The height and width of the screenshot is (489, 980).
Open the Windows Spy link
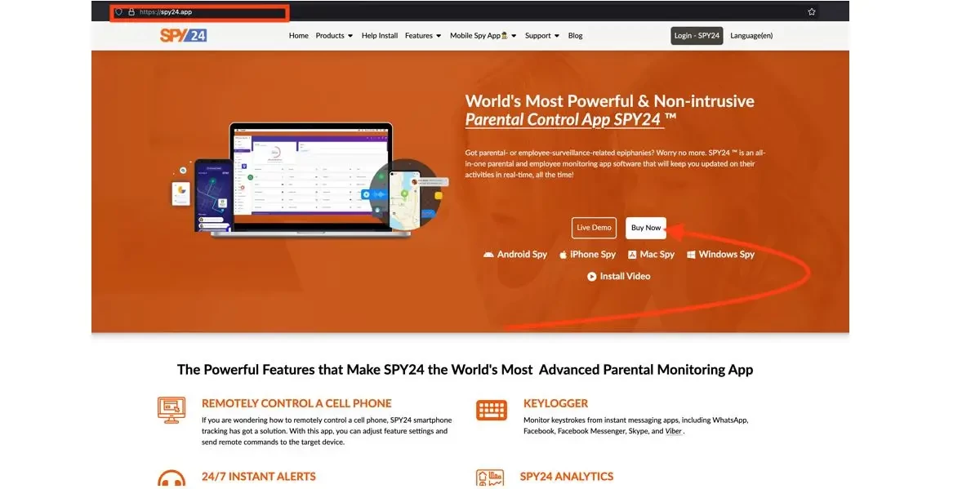coord(720,255)
